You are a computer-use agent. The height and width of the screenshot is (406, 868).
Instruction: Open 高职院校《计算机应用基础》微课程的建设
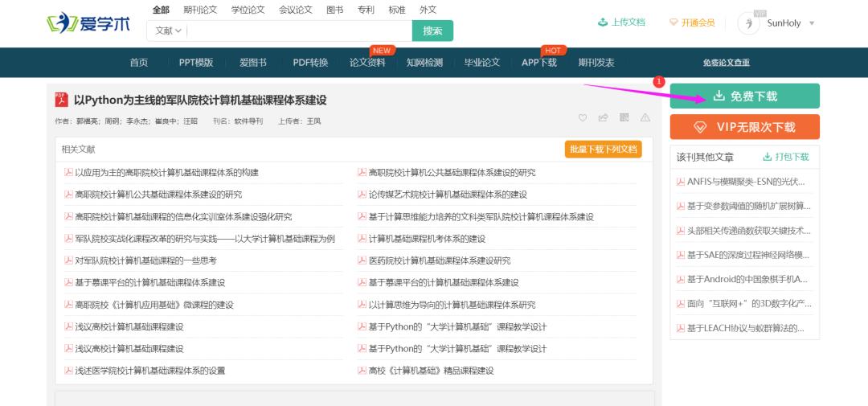pos(154,305)
